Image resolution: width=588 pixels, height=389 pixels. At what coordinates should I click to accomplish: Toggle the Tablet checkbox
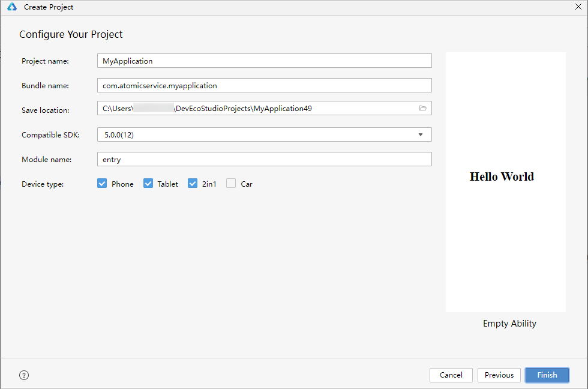(x=148, y=184)
